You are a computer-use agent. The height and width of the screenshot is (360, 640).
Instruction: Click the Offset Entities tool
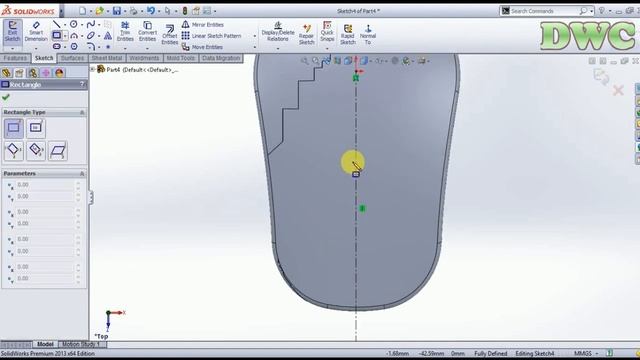pos(169,34)
